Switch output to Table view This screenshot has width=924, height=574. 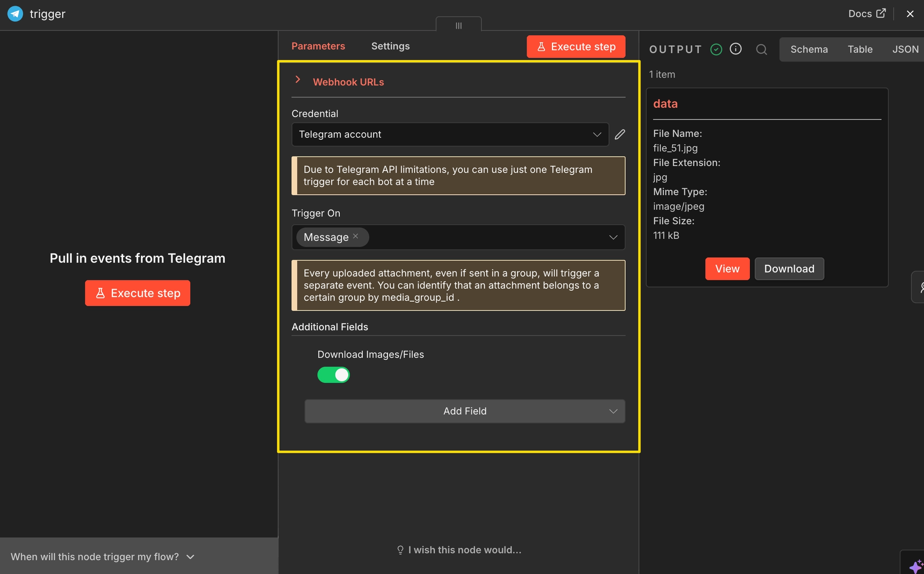coord(860,49)
